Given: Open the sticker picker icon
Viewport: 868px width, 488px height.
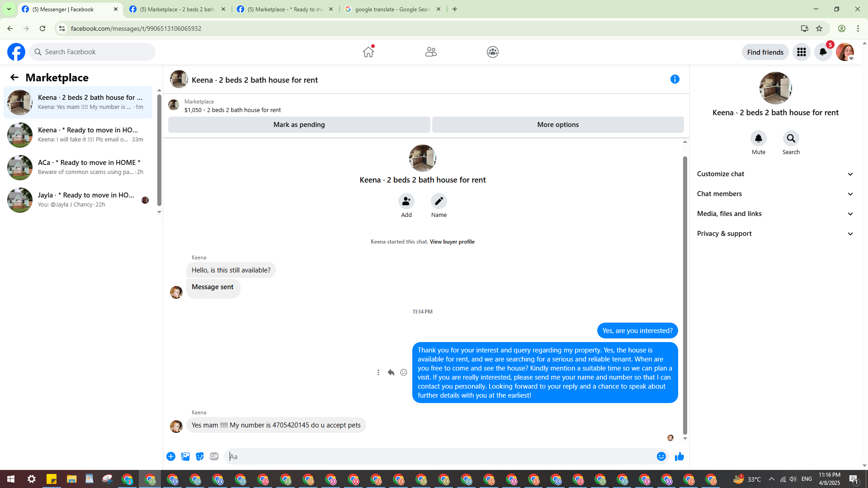Looking at the screenshot, I should point(200,457).
